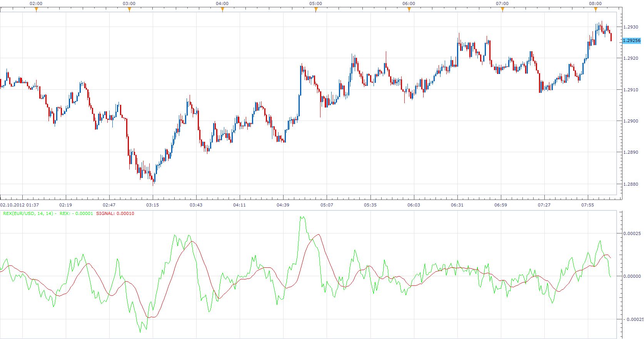
Task: Click the orange 05:00 hour marker
Action: (x=316, y=10)
